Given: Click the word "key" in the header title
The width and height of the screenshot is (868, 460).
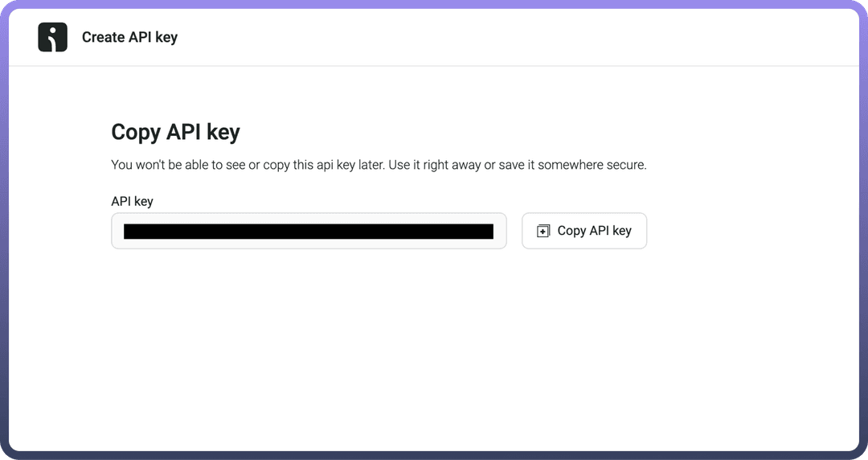Looking at the screenshot, I should click(167, 37).
